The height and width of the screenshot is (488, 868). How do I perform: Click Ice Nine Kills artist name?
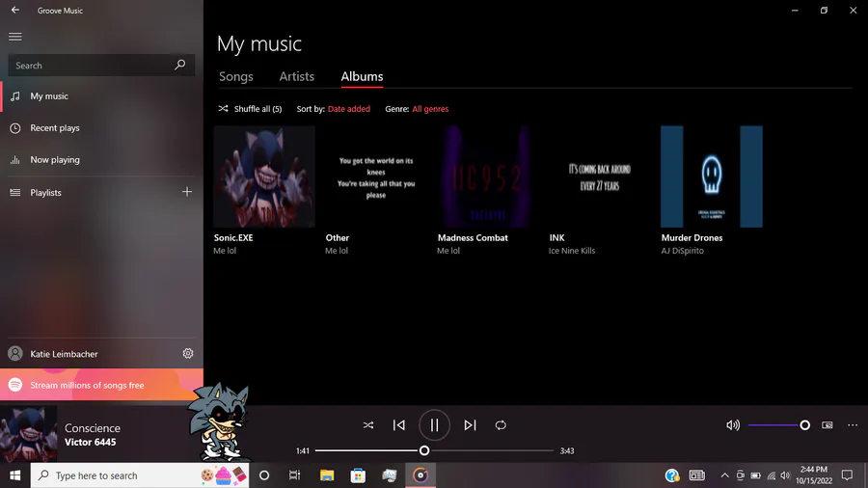572,251
